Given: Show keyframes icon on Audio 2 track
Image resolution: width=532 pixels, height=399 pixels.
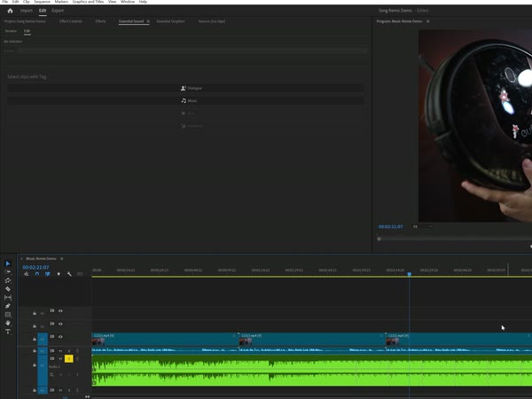Looking at the screenshot, I should pyautogui.click(x=51, y=374).
